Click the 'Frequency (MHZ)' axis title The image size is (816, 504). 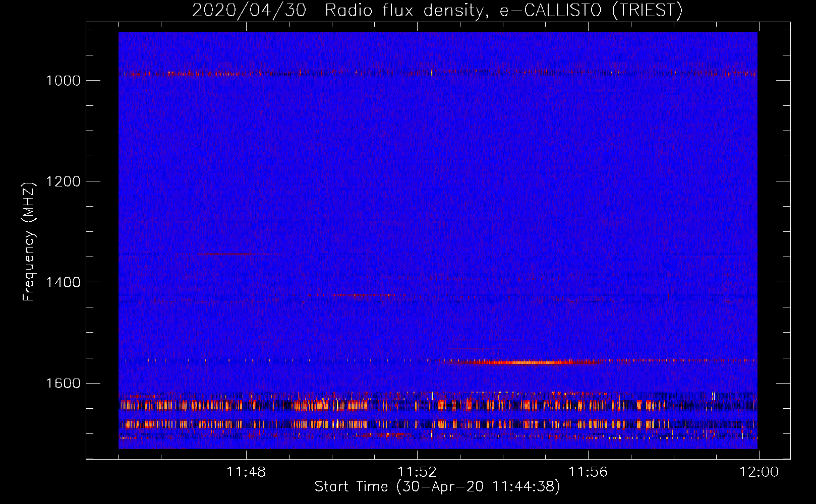coord(29,242)
